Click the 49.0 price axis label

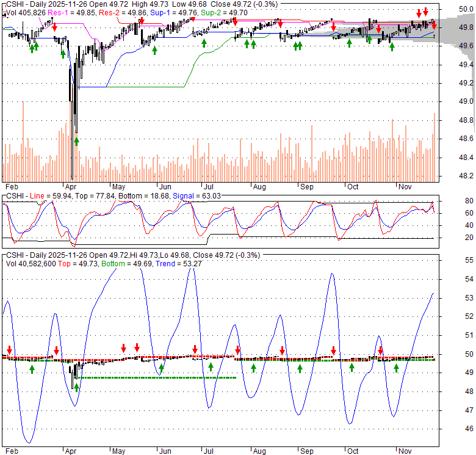[x=466, y=101]
